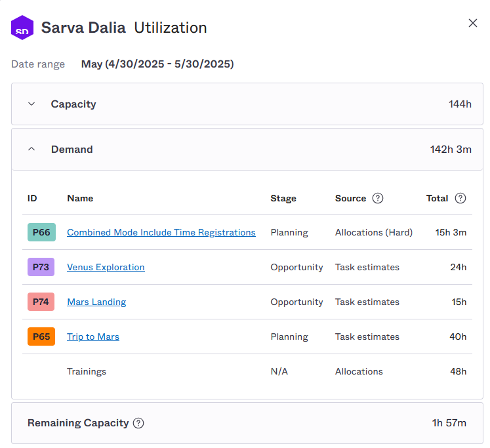Click the ID column header

click(32, 198)
